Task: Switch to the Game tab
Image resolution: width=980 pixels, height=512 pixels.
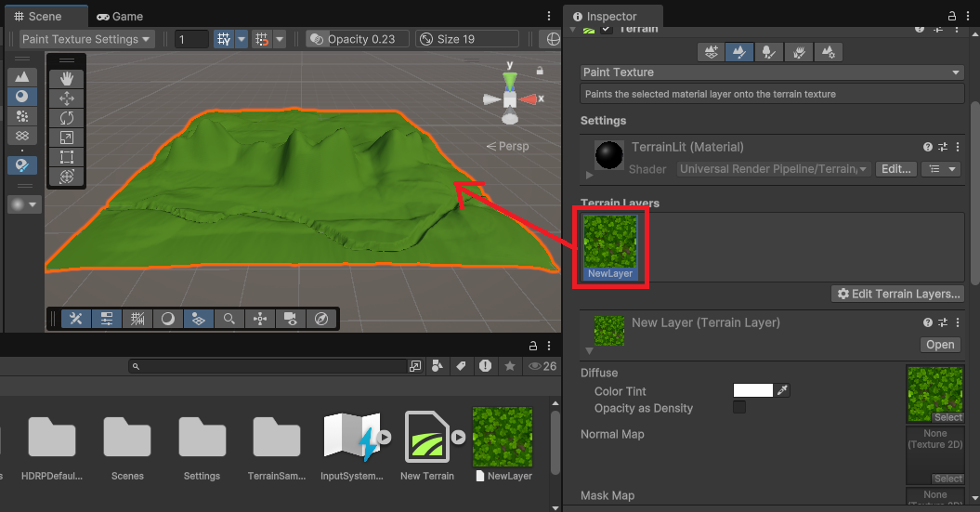Action: 120,16
